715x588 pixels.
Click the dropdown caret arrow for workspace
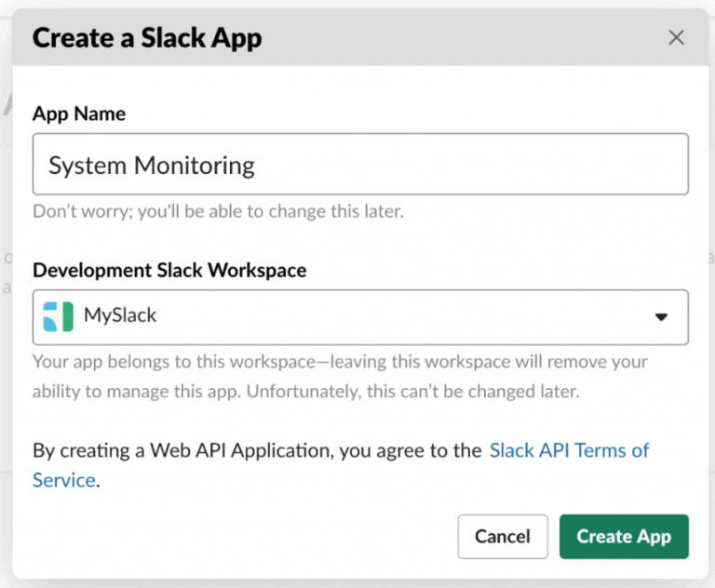coord(661,317)
